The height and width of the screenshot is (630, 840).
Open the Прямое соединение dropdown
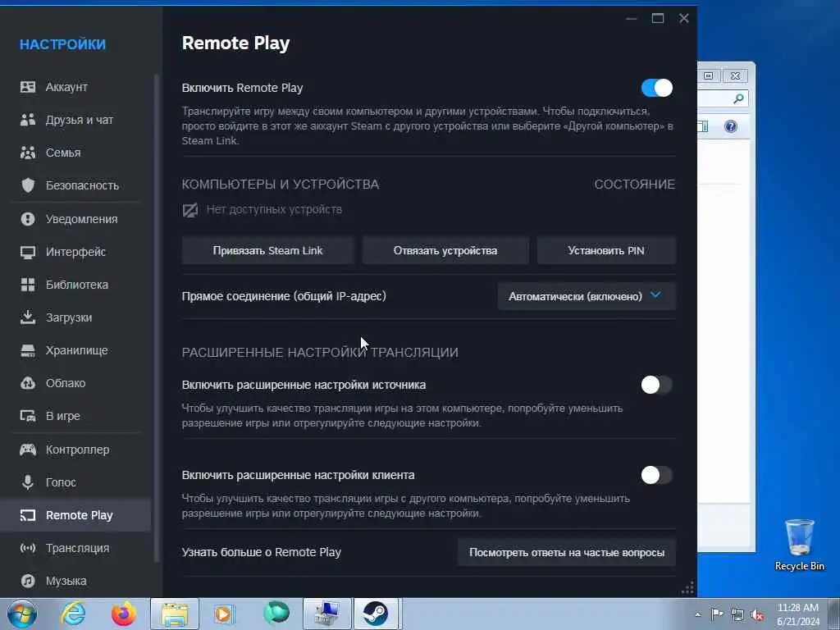click(587, 296)
